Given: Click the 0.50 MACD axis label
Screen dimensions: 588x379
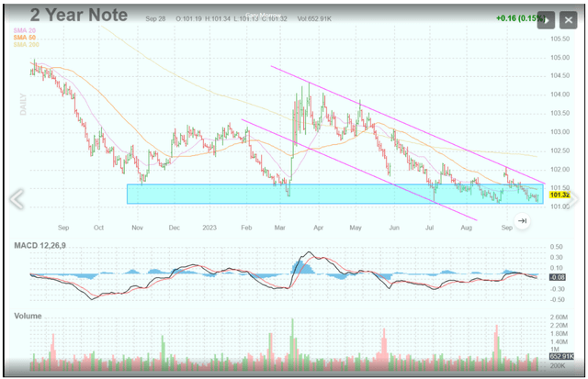Looking at the screenshot, I should pyautogui.click(x=557, y=247).
